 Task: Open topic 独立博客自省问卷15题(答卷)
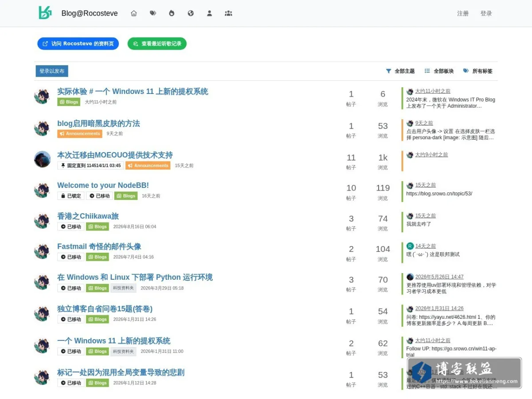(105, 309)
